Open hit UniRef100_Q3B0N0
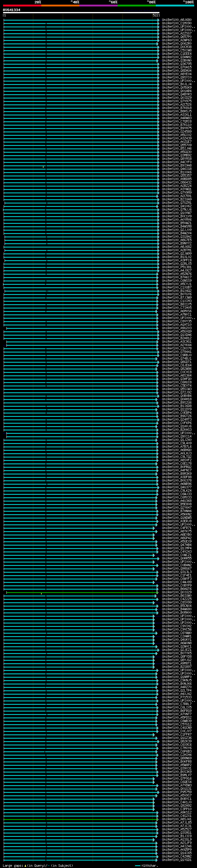This screenshot has height=868, width=197. point(177,61)
